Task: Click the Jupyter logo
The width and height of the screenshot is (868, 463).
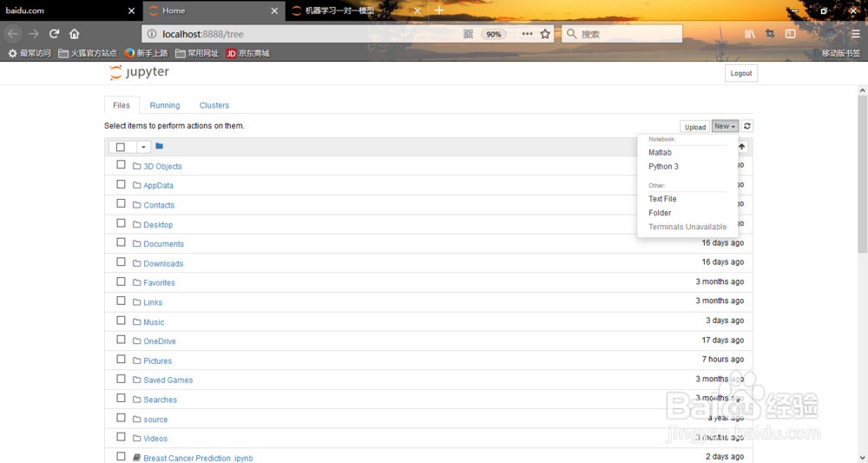Action: [x=139, y=73]
